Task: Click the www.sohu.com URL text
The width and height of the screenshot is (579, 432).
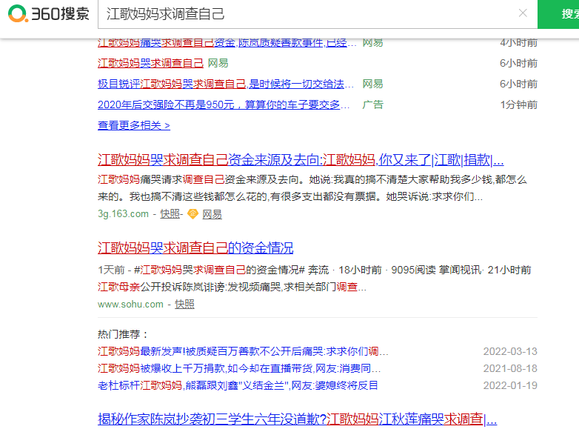Action: pyautogui.click(x=131, y=304)
